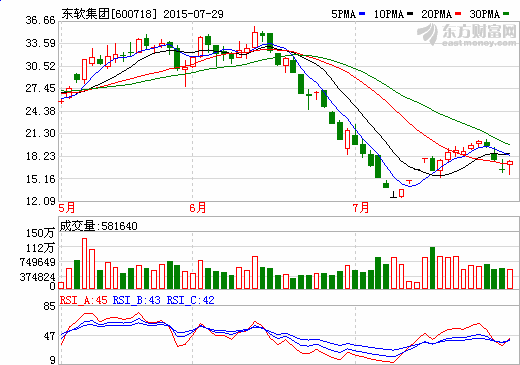Click the 85 RSI axis label

tap(49, 306)
